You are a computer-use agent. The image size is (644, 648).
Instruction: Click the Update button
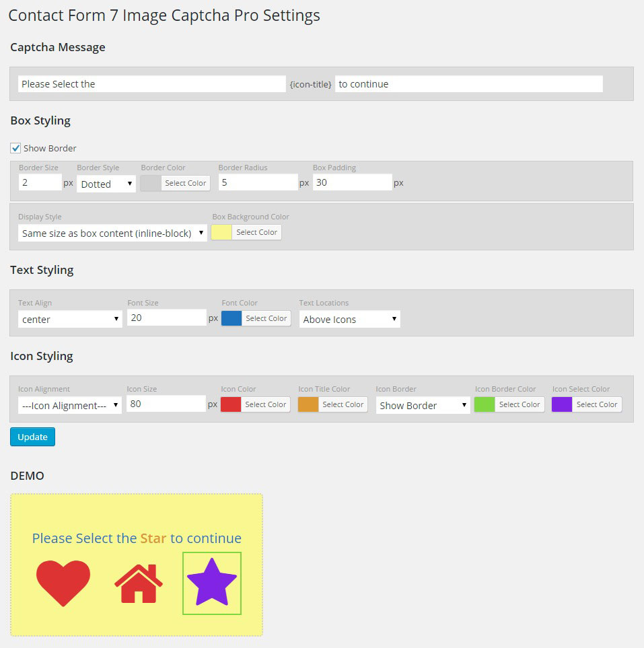pos(32,437)
